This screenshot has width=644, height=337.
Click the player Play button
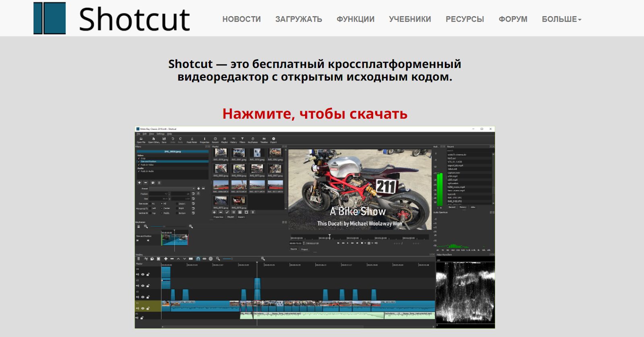pos(348,243)
